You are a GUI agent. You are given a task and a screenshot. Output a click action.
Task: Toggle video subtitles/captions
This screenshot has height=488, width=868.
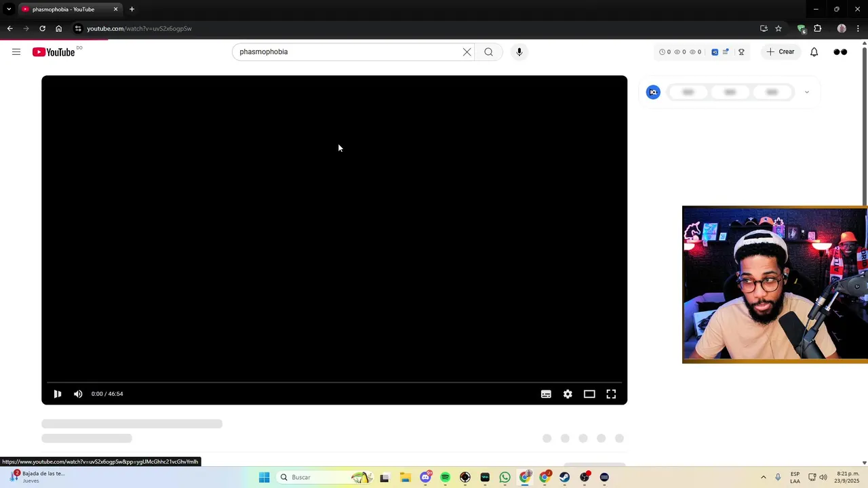pos(546,394)
